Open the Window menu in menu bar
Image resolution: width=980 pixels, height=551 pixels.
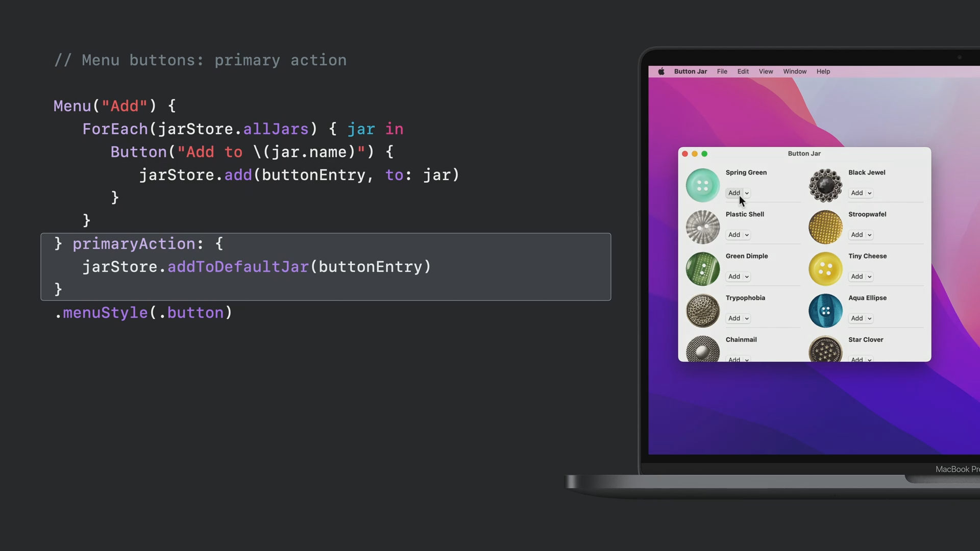coord(795,71)
